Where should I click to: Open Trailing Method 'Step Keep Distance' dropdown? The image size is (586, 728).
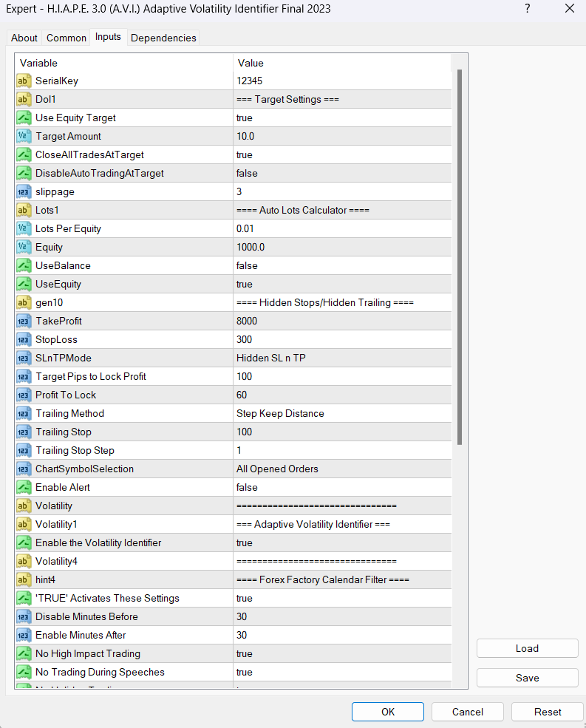pos(341,414)
